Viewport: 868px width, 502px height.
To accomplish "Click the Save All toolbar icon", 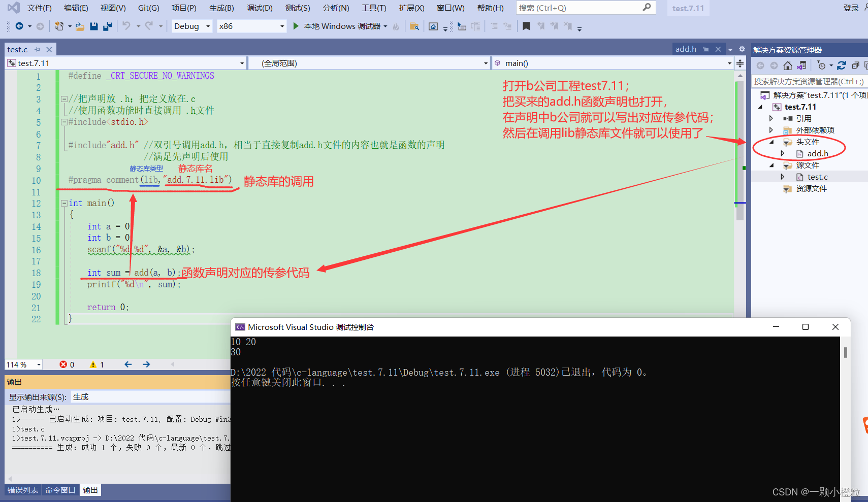I will pyautogui.click(x=107, y=26).
